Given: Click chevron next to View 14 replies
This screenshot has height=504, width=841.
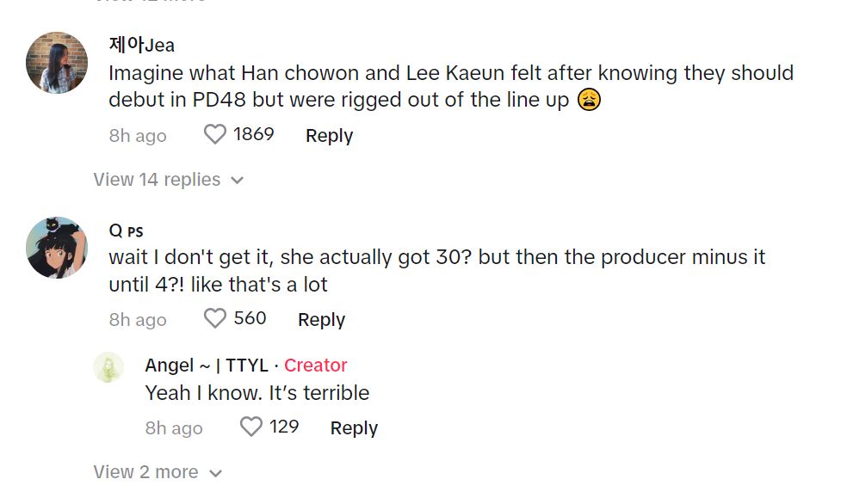Looking at the screenshot, I should 238,181.
